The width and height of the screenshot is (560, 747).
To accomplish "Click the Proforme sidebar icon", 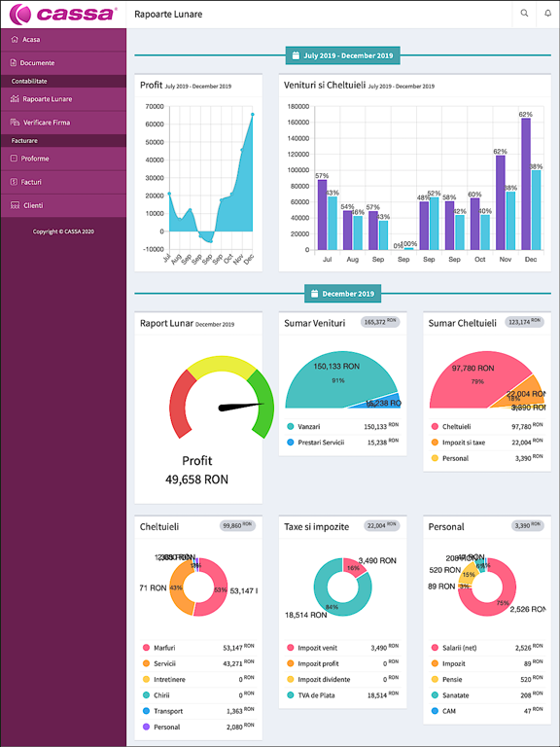I will point(14,159).
